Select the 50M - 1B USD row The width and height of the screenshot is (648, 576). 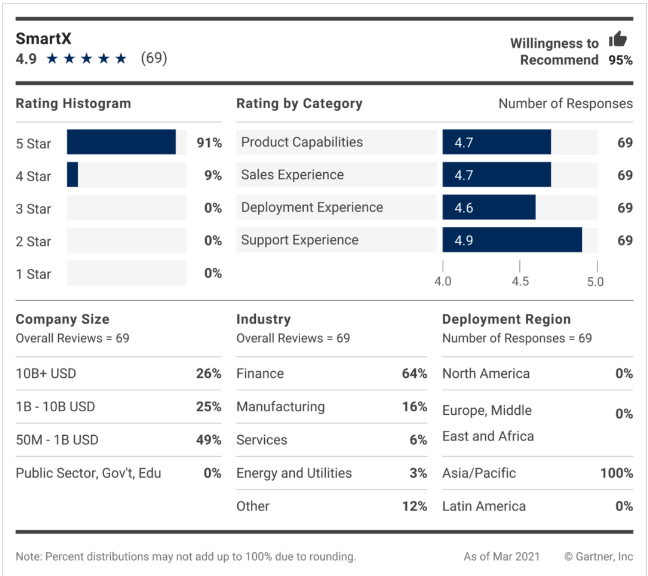118,440
